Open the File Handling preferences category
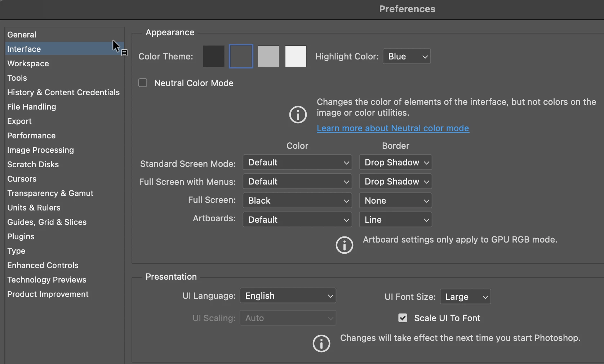The width and height of the screenshot is (604, 364). [65, 107]
